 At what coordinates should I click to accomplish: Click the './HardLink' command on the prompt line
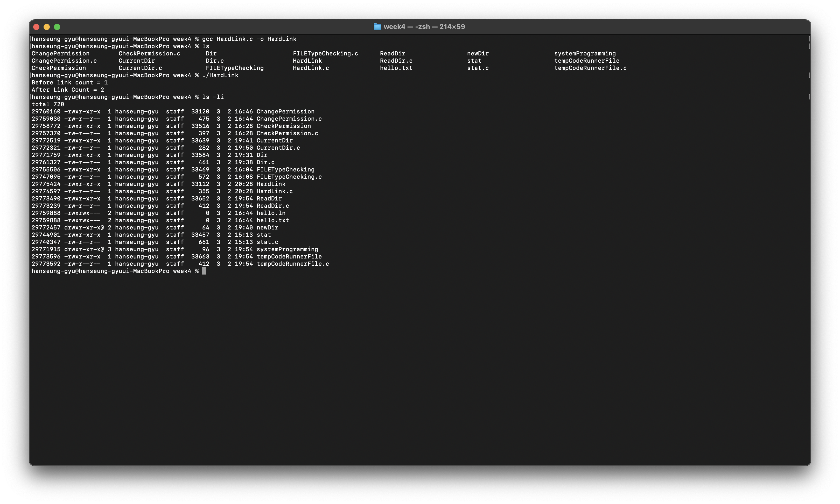pyautogui.click(x=220, y=75)
